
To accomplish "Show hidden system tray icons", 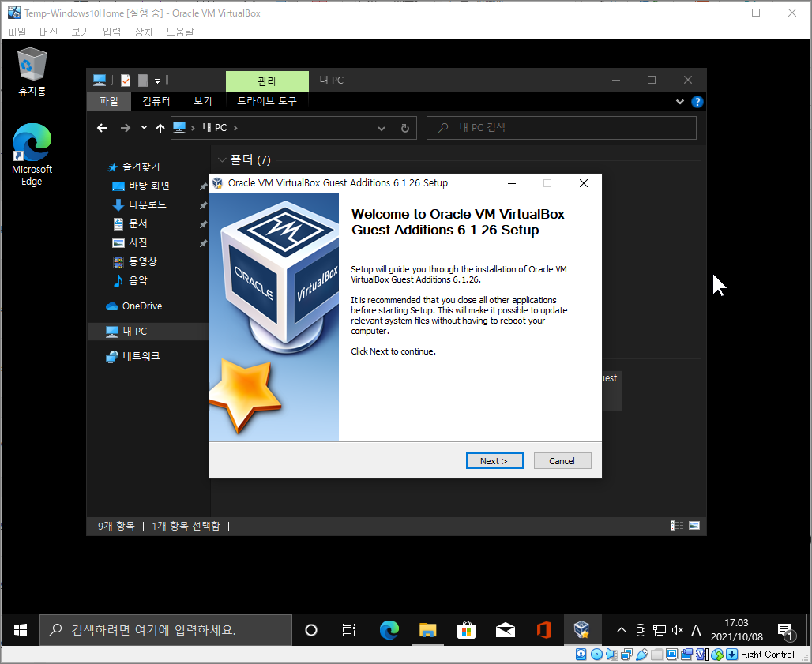I will [622, 630].
